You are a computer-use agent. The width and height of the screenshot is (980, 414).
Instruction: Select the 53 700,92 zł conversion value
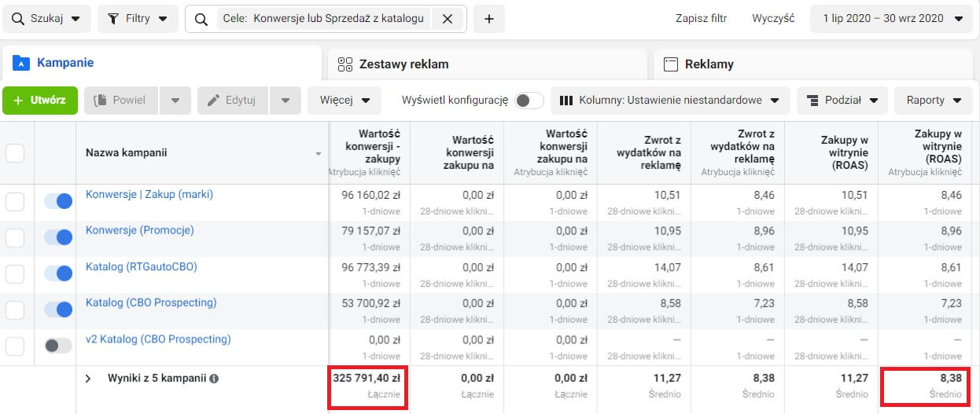370,303
